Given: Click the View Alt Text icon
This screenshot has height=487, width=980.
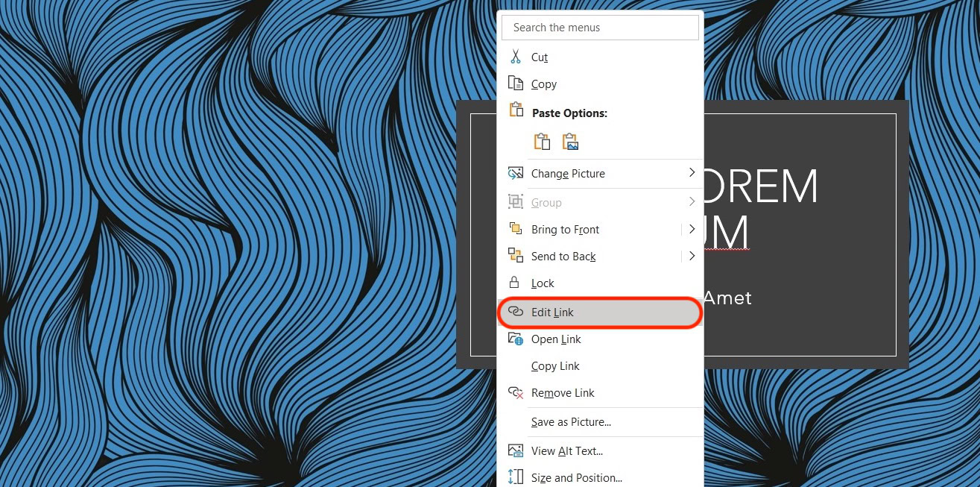Looking at the screenshot, I should click(x=515, y=450).
